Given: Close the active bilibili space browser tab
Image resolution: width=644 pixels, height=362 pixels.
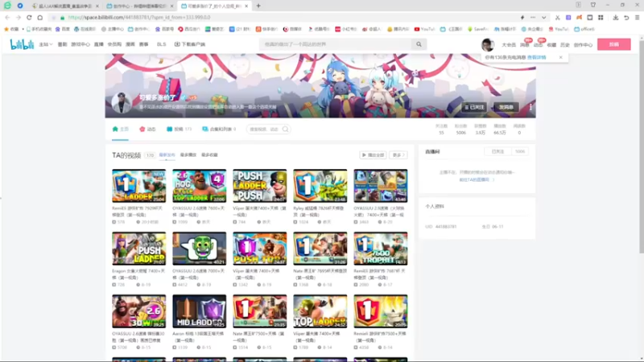Looking at the screenshot, I should (246, 6).
